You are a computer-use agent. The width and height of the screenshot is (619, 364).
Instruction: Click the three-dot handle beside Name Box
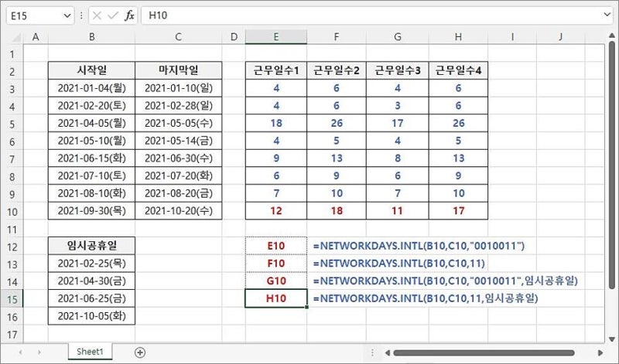[81, 15]
